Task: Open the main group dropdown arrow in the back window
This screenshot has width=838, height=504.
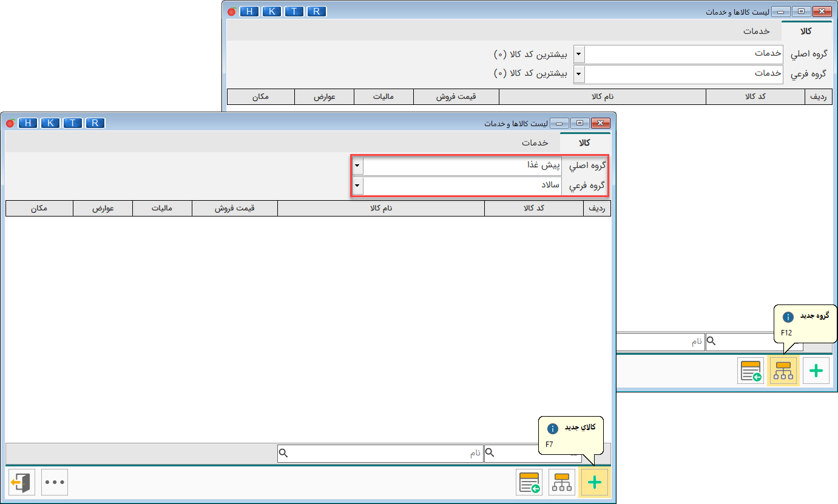Action: tap(579, 54)
